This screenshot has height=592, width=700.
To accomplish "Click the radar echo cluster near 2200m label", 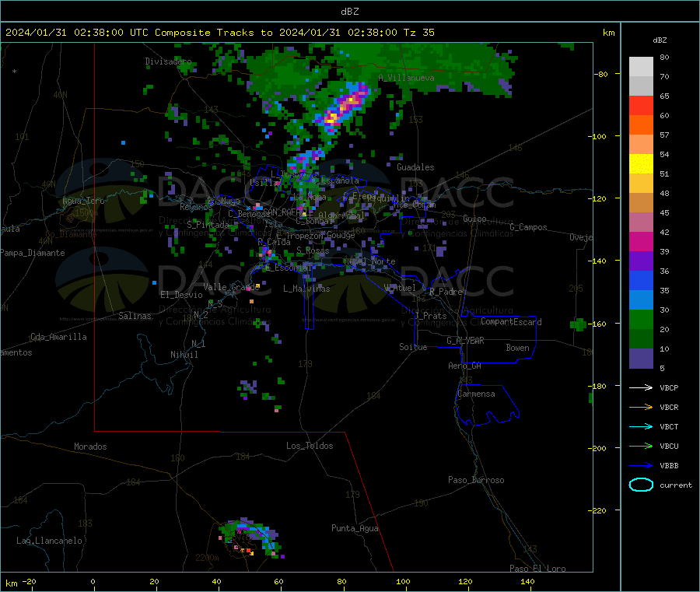I will point(250,539).
